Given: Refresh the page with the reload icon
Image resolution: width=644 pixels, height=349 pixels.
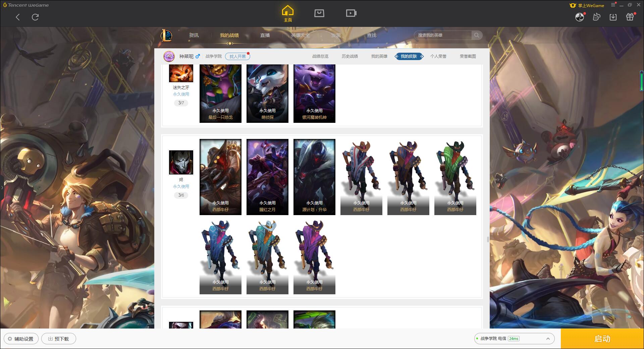Looking at the screenshot, I should [35, 17].
